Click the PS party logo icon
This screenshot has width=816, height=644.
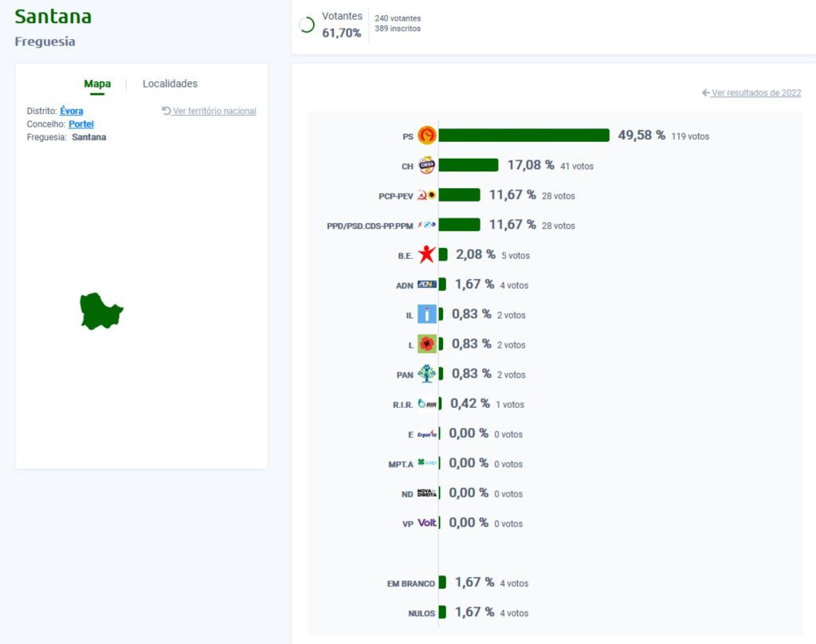(x=427, y=135)
